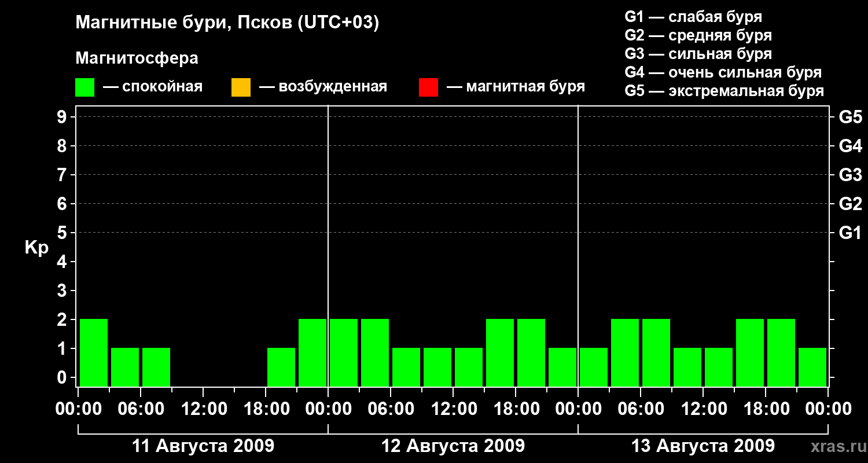This screenshot has height=463, width=868.
Task: Click the Kp axis value 9
Action: coord(63,117)
